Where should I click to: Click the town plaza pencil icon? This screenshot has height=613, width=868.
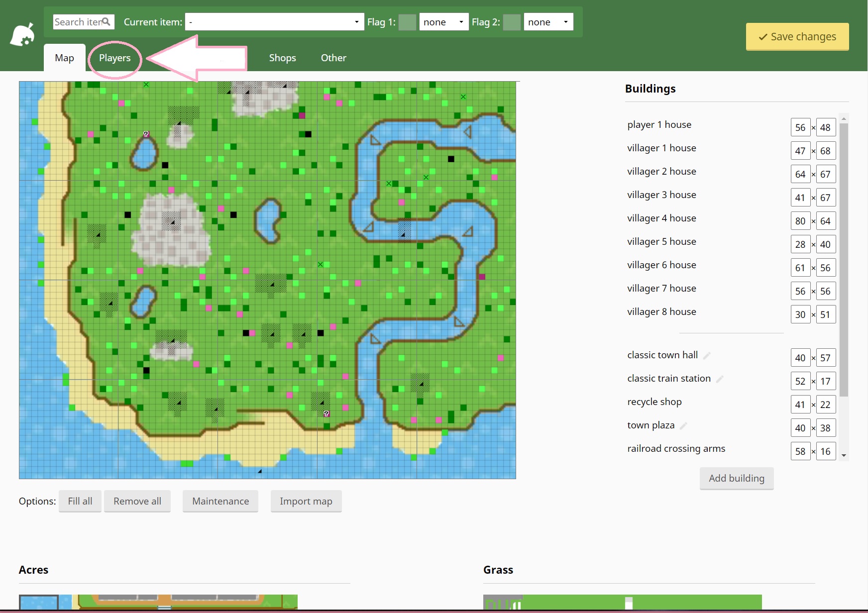[683, 426]
